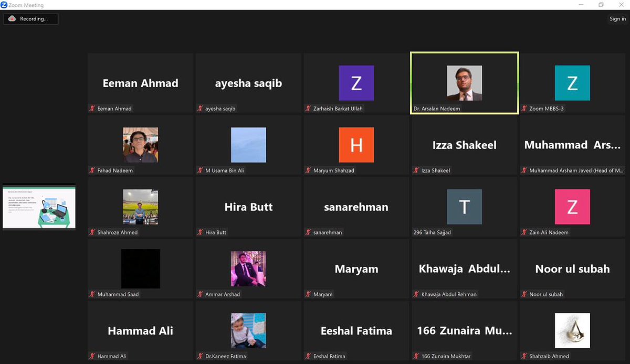Click 296 Talha Sajjad's gray T avatar

(465, 207)
